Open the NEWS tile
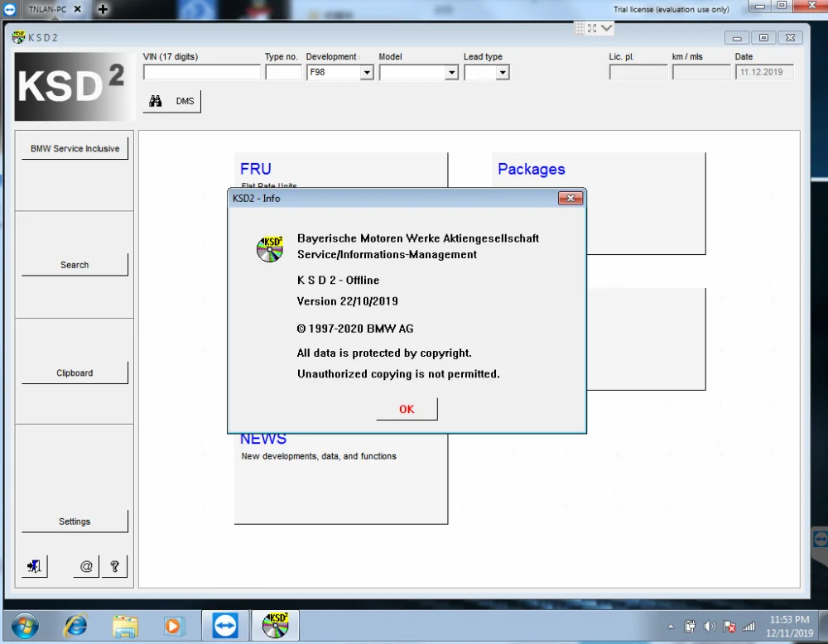Screen dimensions: 828x644 [x=340, y=478]
